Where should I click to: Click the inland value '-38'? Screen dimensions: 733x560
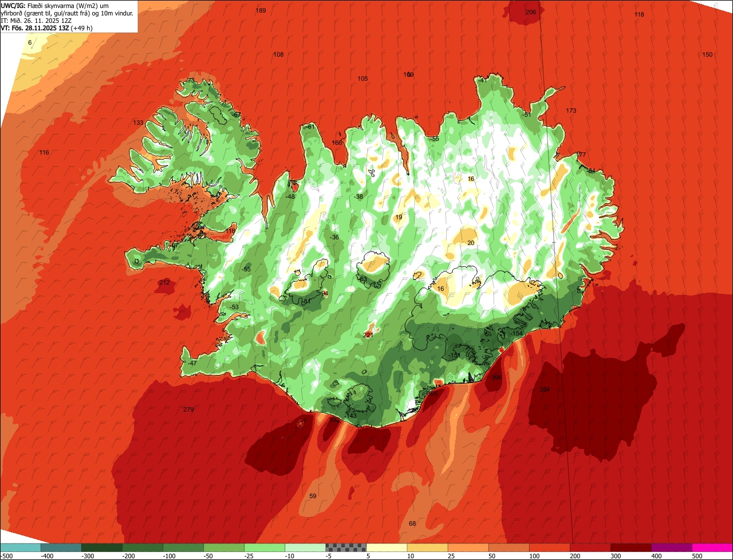pyautogui.click(x=358, y=196)
